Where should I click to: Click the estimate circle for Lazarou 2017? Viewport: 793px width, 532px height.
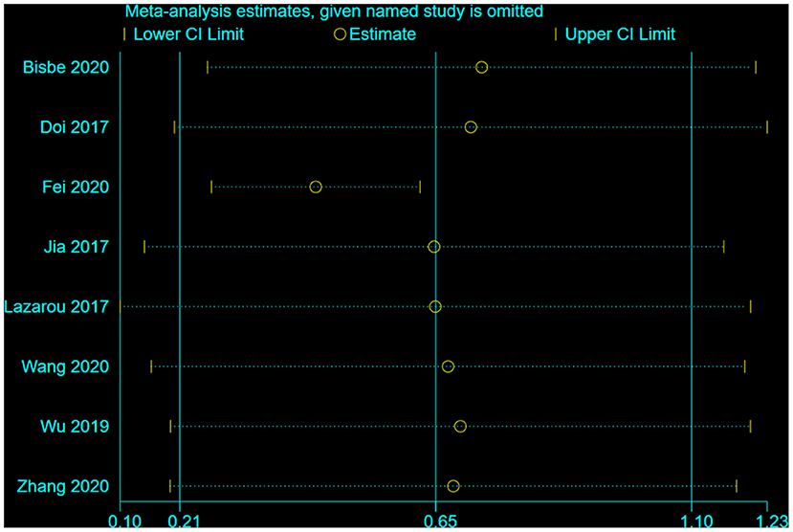pyautogui.click(x=435, y=306)
